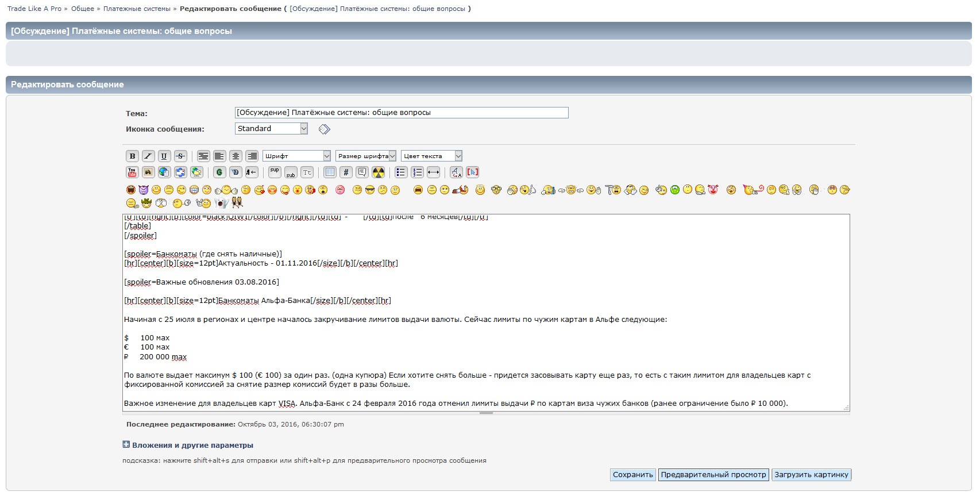Click Загрузить картинку button
Viewport: 980px width, 503px height.
pos(811,475)
